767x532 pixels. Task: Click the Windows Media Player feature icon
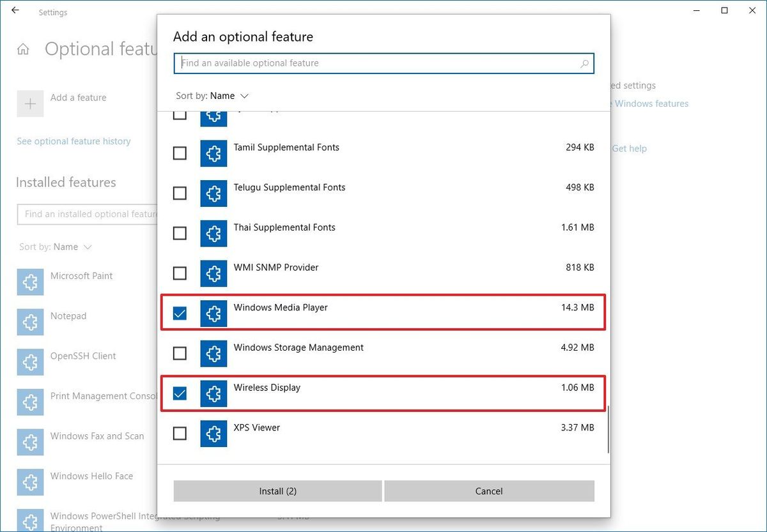pyautogui.click(x=213, y=314)
